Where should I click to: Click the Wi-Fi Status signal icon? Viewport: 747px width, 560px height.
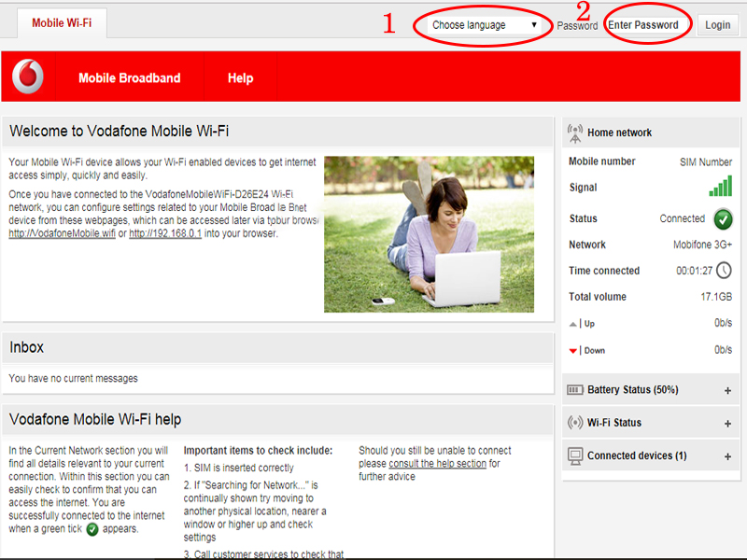[x=575, y=423]
